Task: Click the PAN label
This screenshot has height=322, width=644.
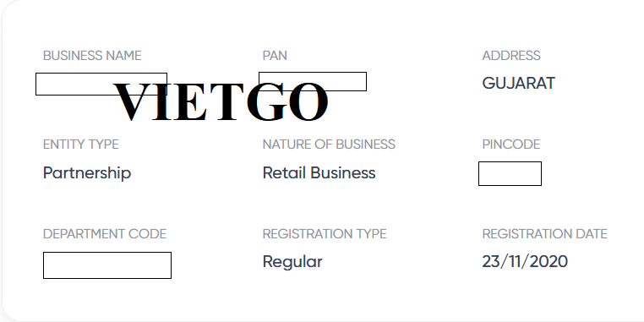Action: click(275, 56)
